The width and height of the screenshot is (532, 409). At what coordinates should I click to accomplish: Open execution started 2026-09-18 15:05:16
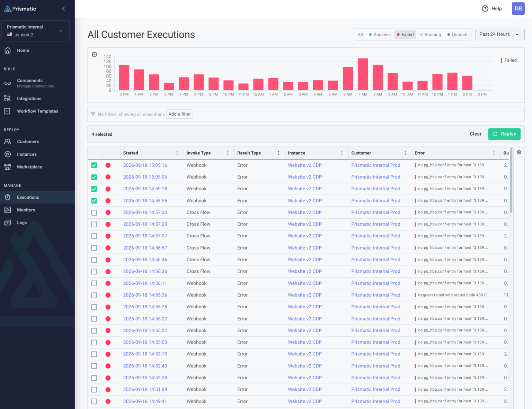click(x=145, y=165)
